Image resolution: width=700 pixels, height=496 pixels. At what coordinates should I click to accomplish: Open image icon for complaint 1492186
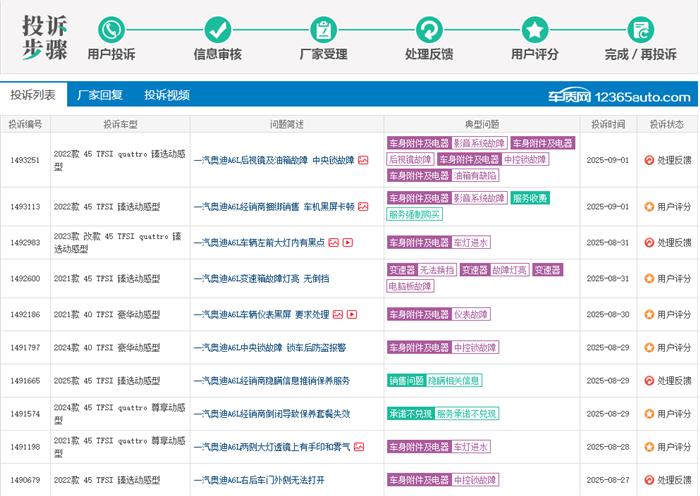[x=338, y=314]
